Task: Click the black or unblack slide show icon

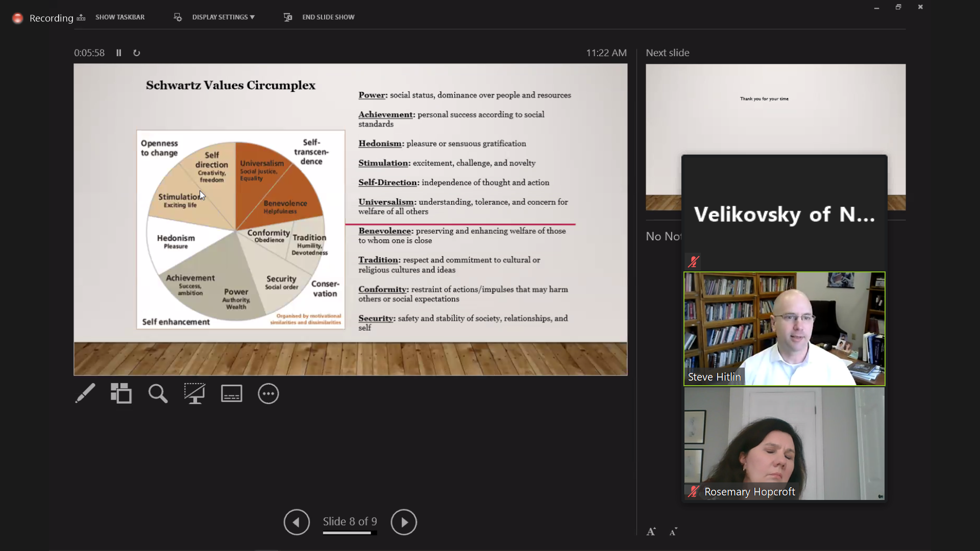Action: click(x=194, y=393)
